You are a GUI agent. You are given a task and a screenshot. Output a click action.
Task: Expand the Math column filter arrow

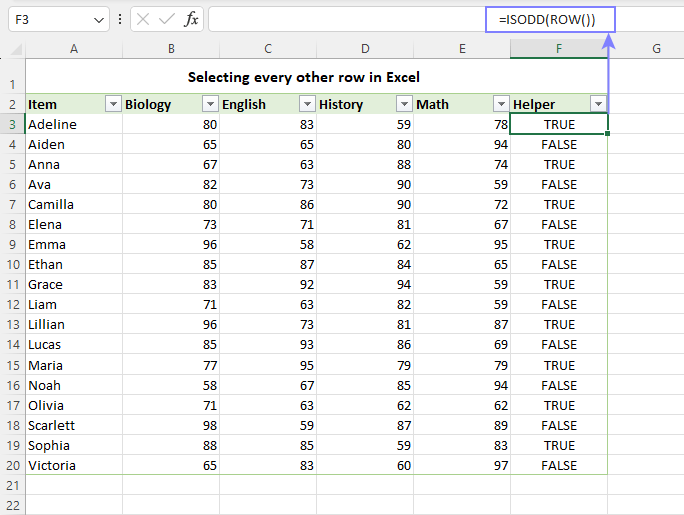pos(501,104)
